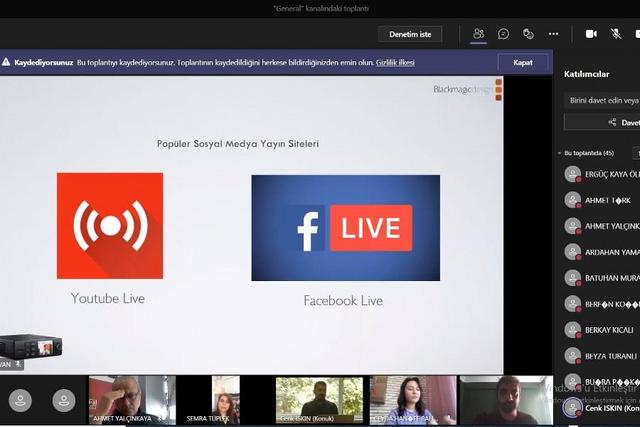Click the Blackmagic device image on slide
This screenshot has width=640, height=427.
(31, 346)
